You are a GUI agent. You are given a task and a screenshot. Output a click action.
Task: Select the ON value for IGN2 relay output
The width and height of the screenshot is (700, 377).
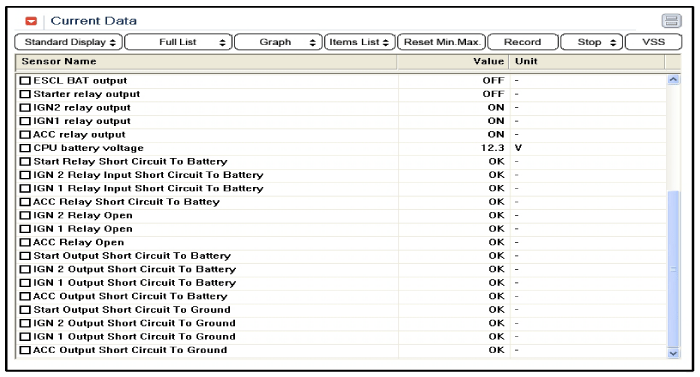point(496,108)
